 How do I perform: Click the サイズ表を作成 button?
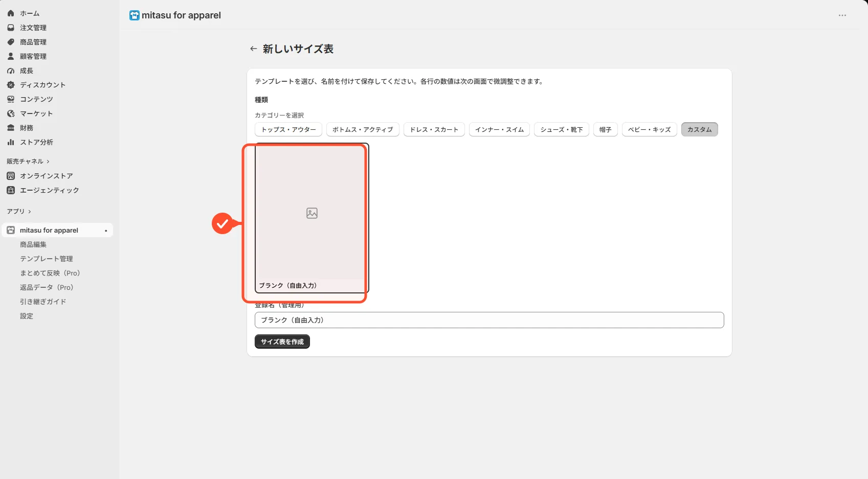282,341
